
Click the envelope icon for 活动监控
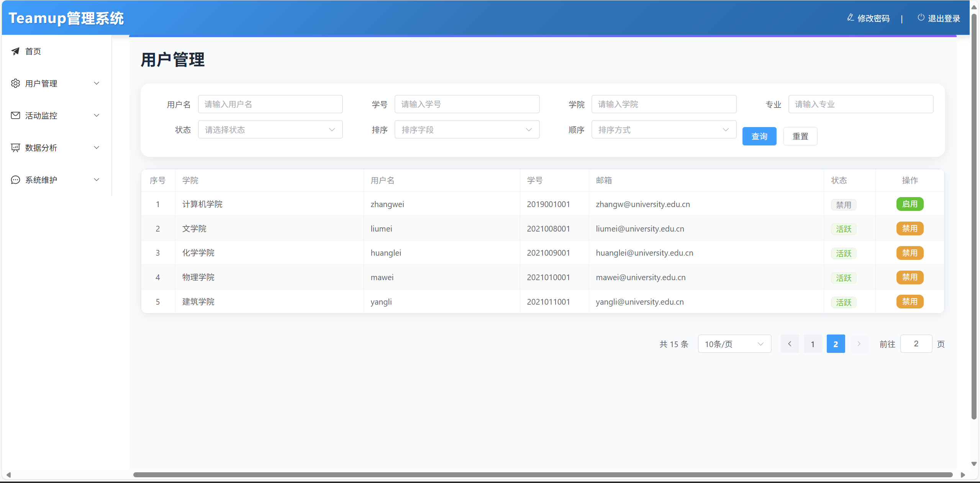[x=15, y=116]
